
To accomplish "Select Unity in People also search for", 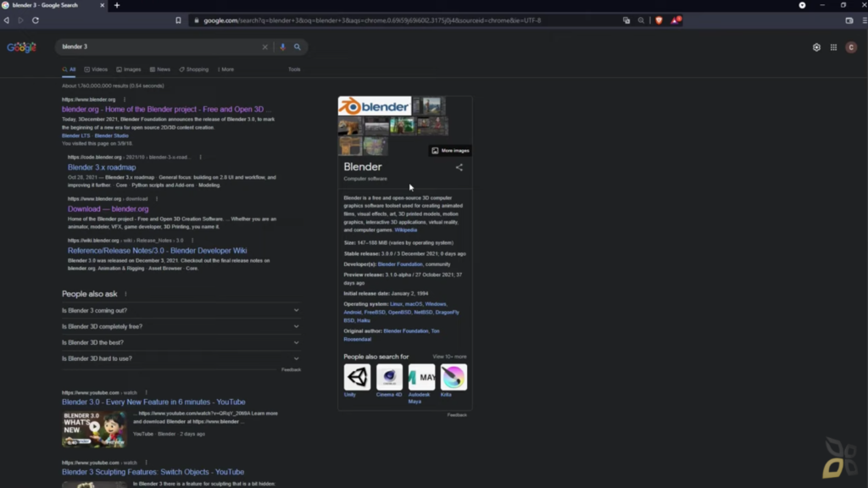I will click(x=357, y=377).
